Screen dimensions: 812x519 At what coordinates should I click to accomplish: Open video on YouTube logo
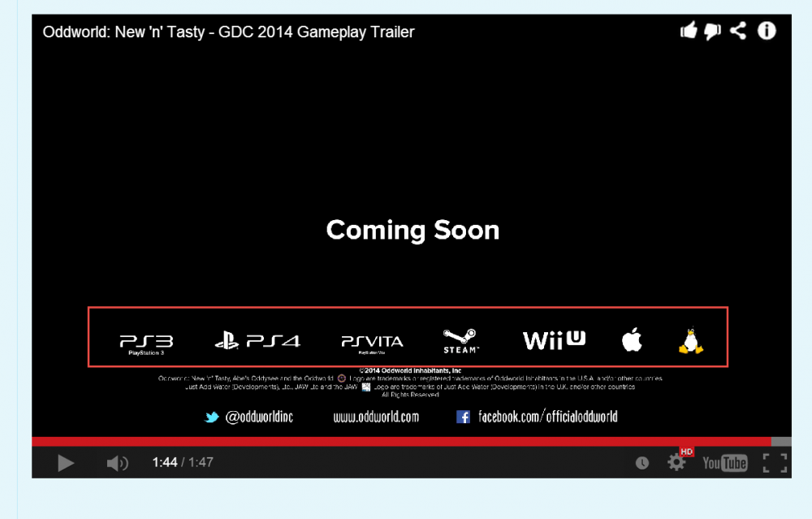[724, 463]
